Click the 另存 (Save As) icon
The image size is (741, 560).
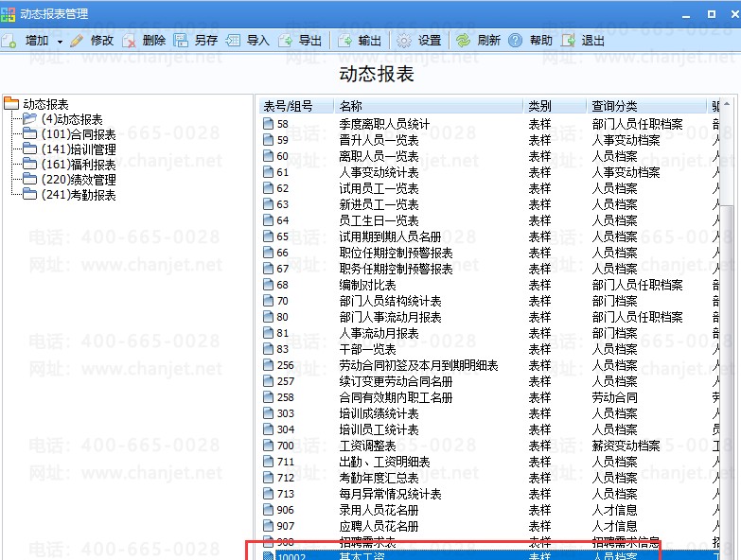pos(181,41)
